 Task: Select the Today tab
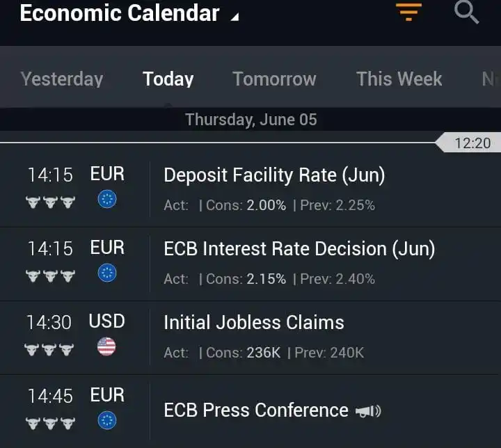[x=168, y=79]
